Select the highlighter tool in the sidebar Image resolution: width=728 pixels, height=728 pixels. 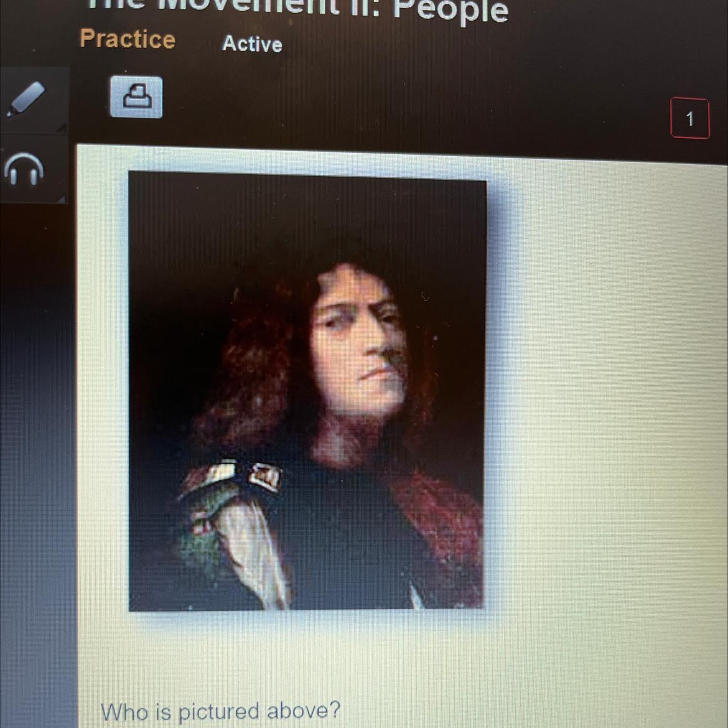(x=27, y=98)
